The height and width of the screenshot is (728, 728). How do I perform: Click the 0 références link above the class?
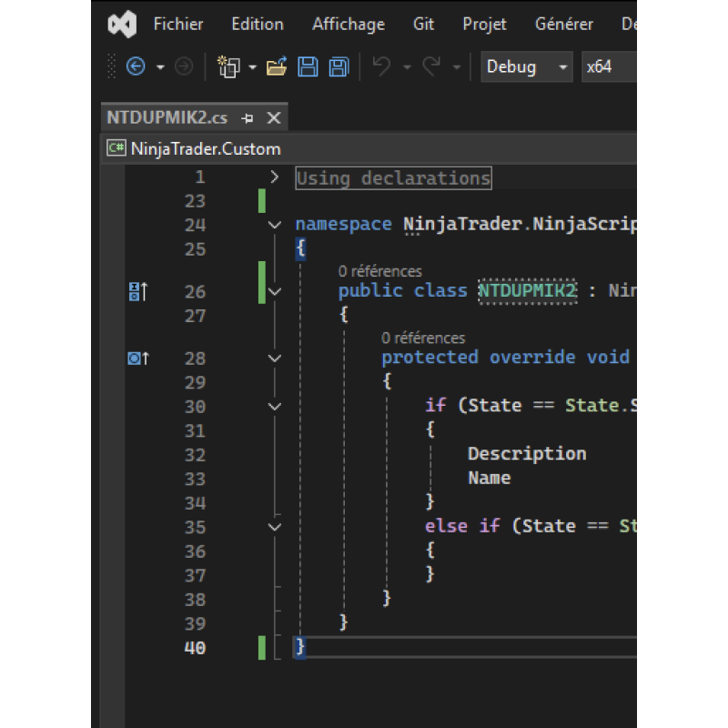click(379, 271)
